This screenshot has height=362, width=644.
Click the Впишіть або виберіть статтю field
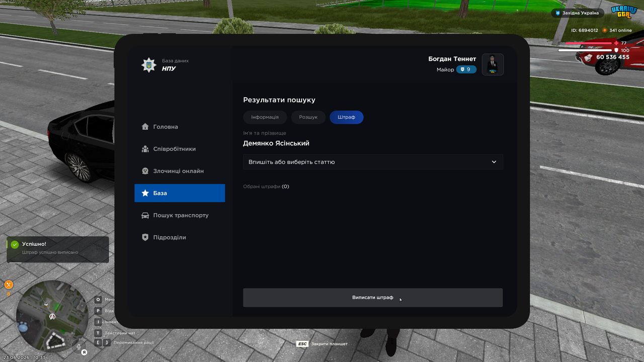(x=373, y=162)
